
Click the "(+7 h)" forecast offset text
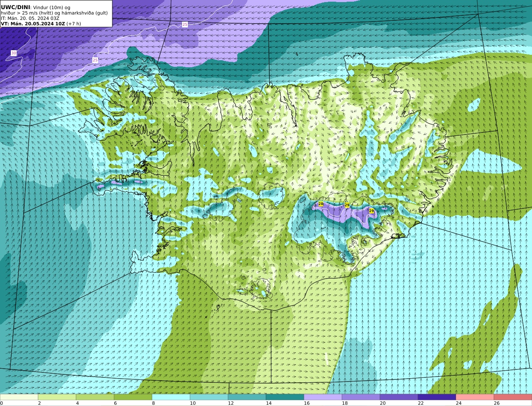[x=74, y=24]
